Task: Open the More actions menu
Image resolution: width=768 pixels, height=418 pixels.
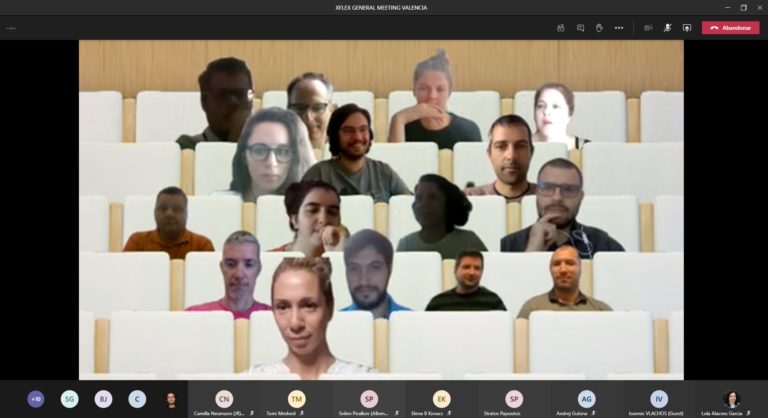Action: (619, 28)
